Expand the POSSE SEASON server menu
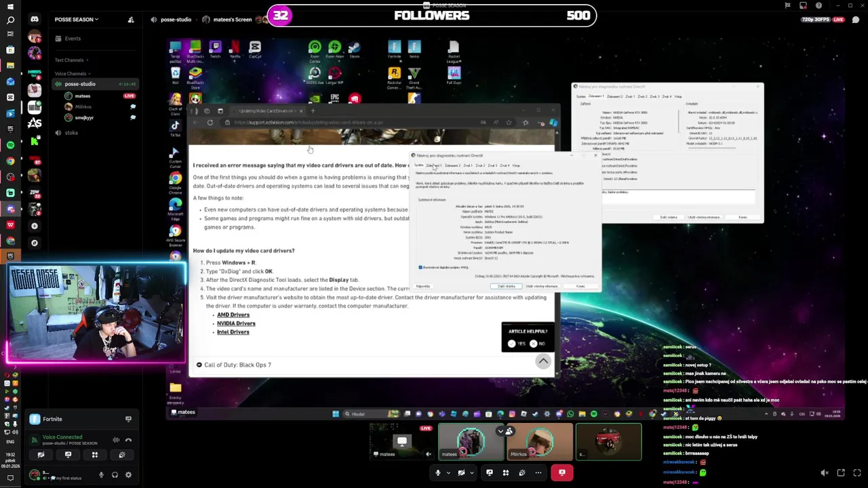Screen dimensions: 868x488 tap(77, 20)
